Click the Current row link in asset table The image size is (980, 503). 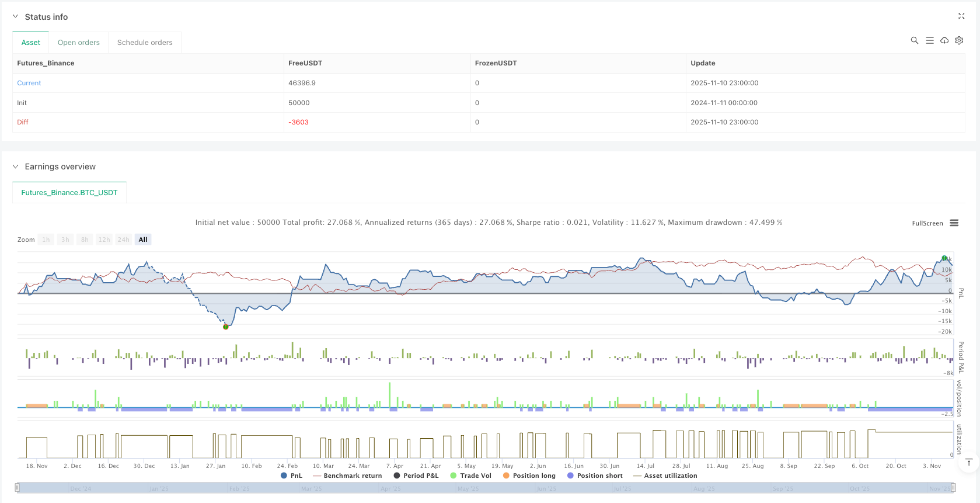click(x=29, y=83)
